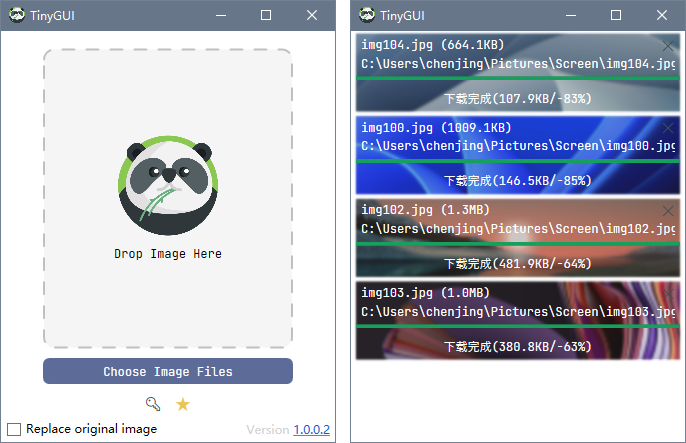Click TinyGUI panda icon in right title bar

coord(366,15)
